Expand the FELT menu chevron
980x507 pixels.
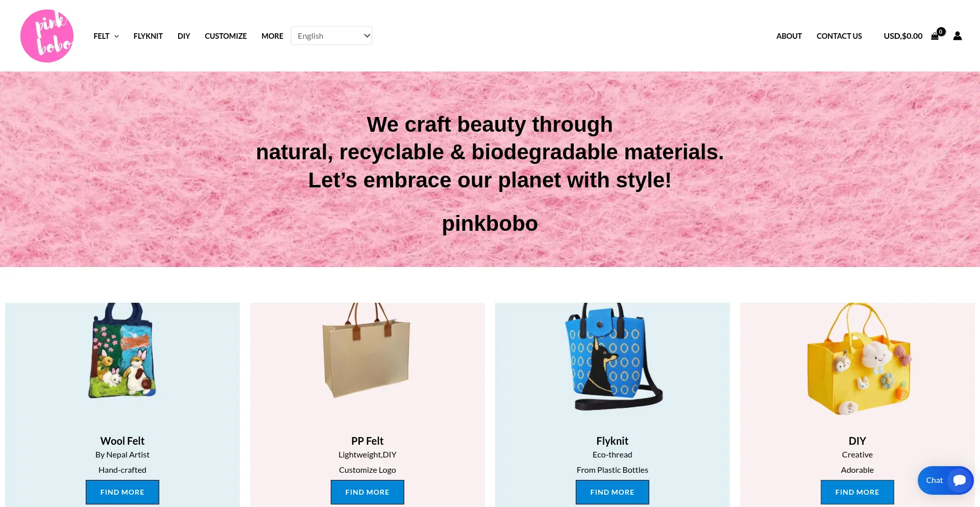click(116, 36)
